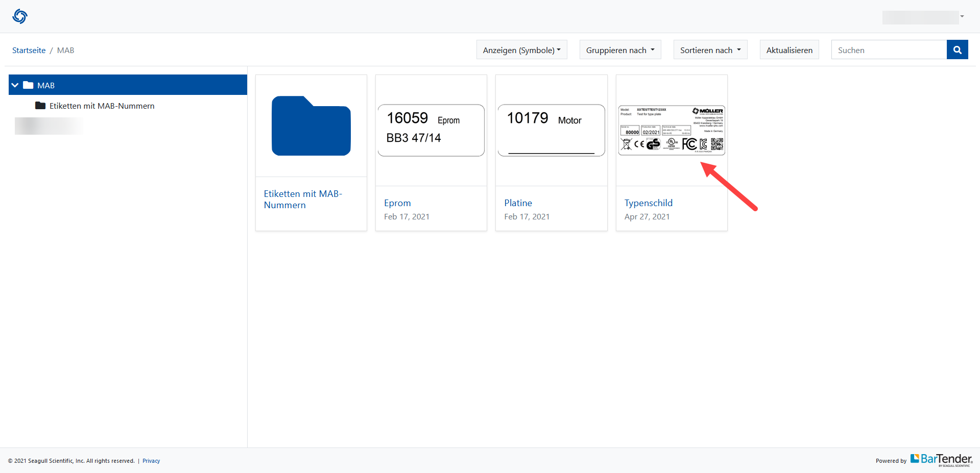Click the MAB folder icon in tree
Viewport: 980px width, 473px height.
point(28,85)
